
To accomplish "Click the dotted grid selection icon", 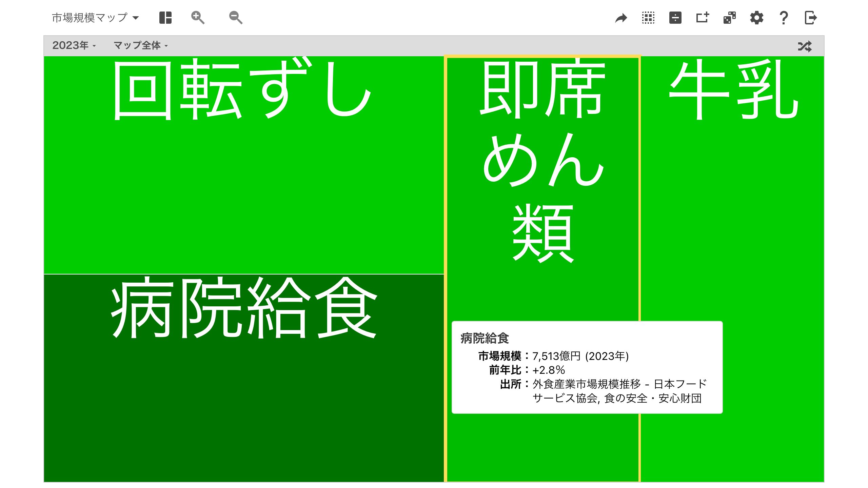I will [648, 18].
